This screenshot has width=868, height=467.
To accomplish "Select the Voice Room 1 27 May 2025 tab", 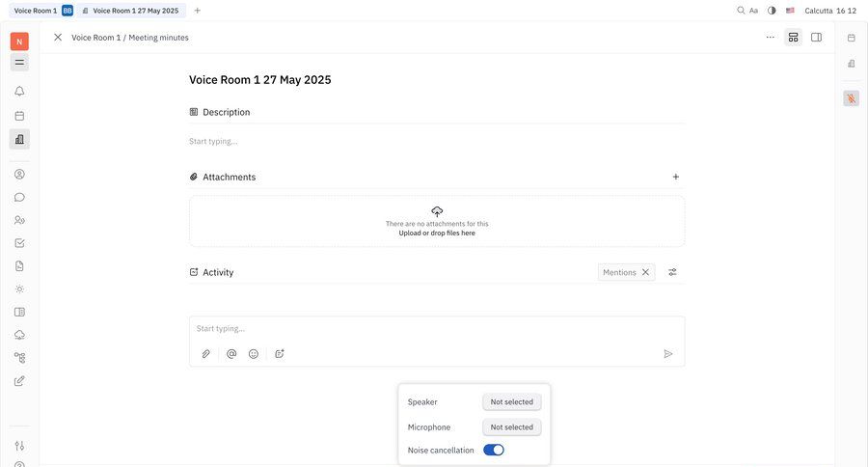I will 135,11.
